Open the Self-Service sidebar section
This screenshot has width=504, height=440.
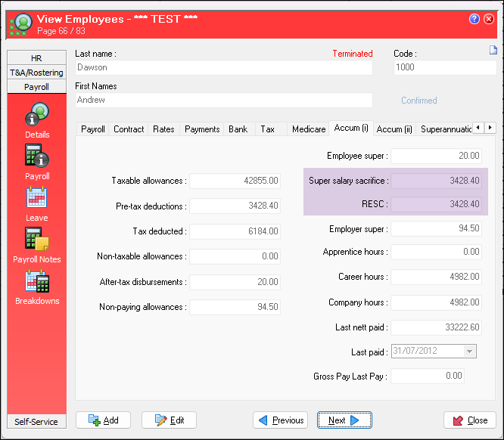36,421
